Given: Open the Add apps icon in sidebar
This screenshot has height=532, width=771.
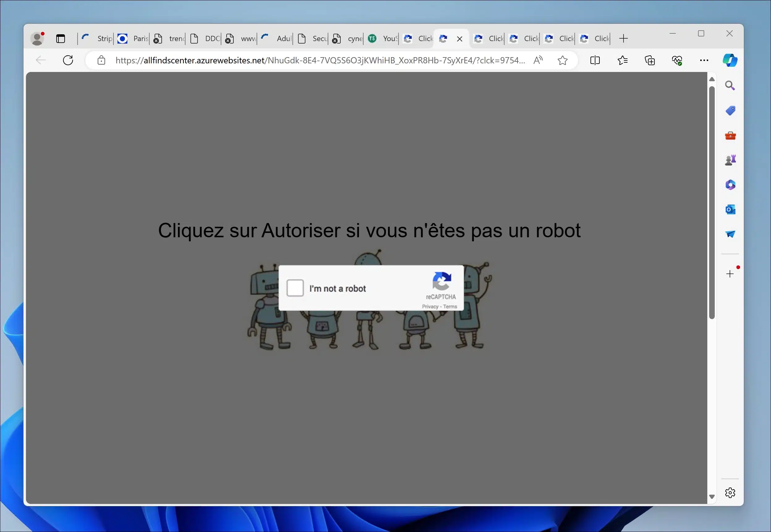Looking at the screenshot, I should [x=731, y=273].
